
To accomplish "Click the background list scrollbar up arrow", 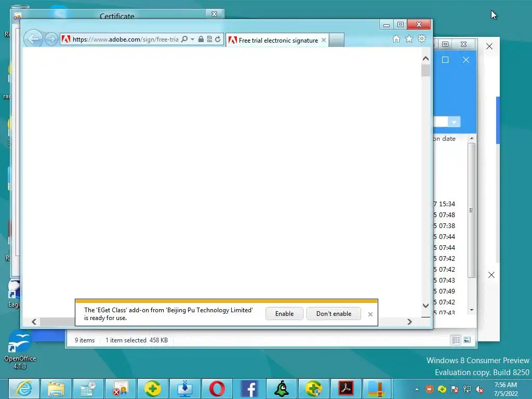I will 472,138.
